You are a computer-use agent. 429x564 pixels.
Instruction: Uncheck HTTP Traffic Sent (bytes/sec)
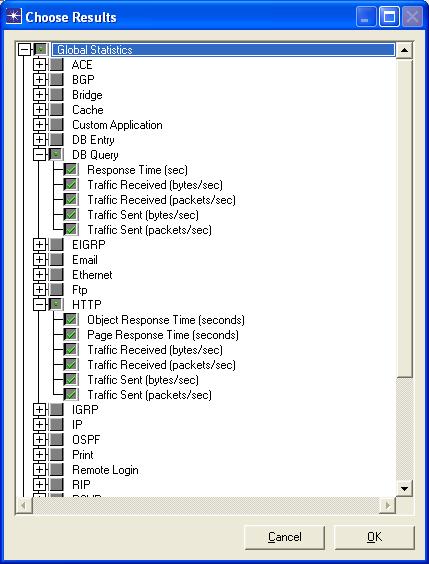pos(71,379)
